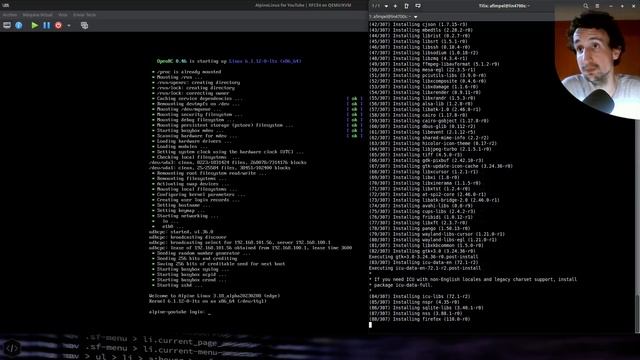Click the 'OpenRC is starting up' header line

229,61
